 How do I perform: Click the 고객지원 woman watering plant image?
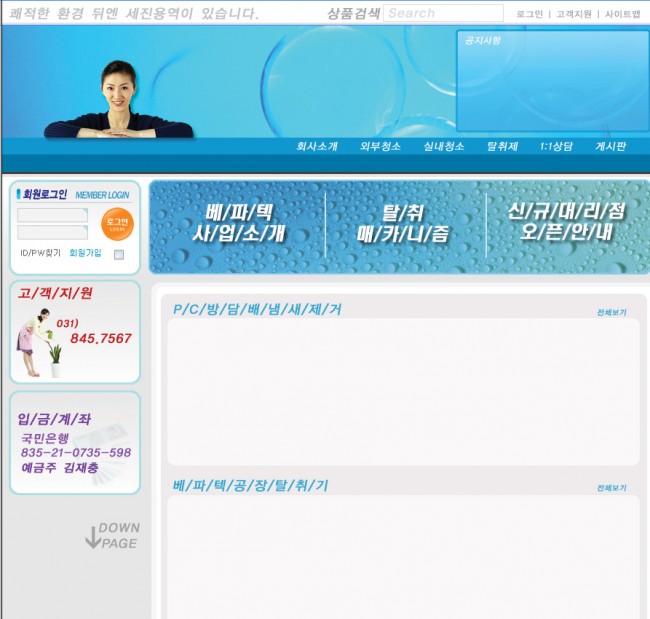point(39,343)
